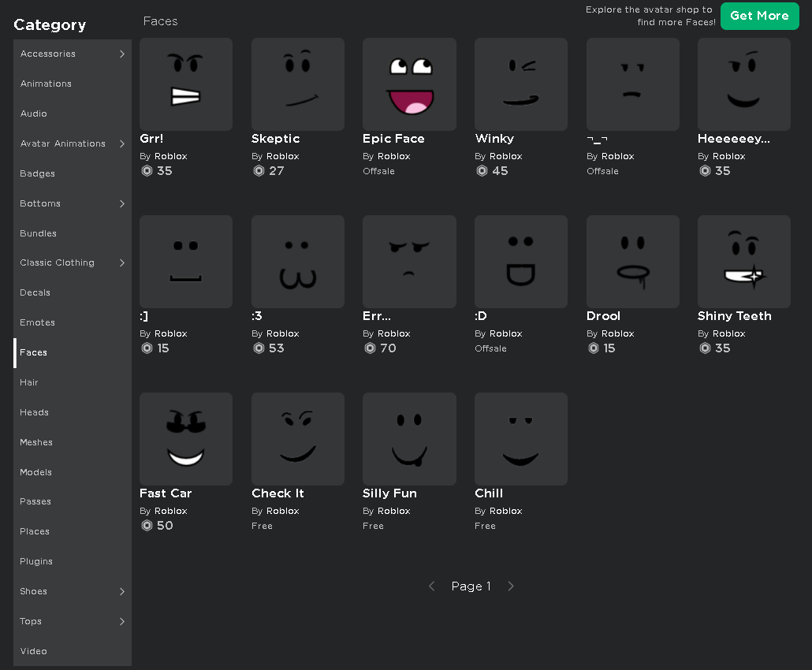Switch to the Animations category
The image size is (812, 670).
(73, 84)
